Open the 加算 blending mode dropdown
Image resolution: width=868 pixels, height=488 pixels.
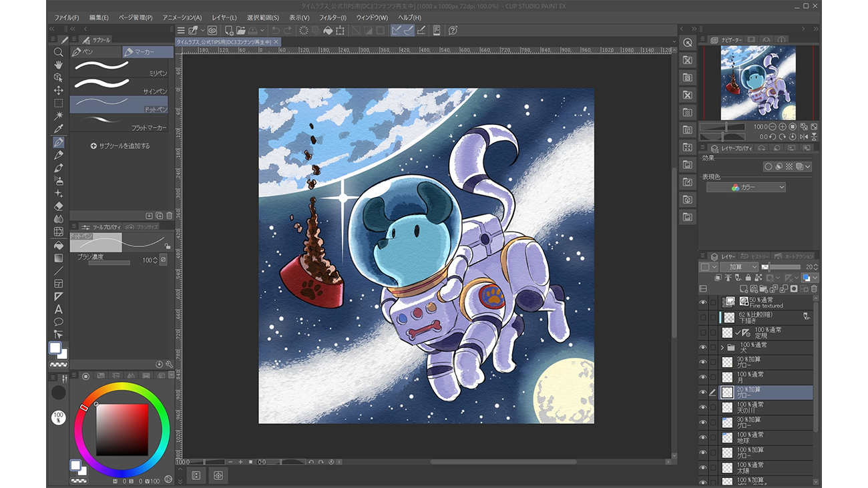click(739, 267)
